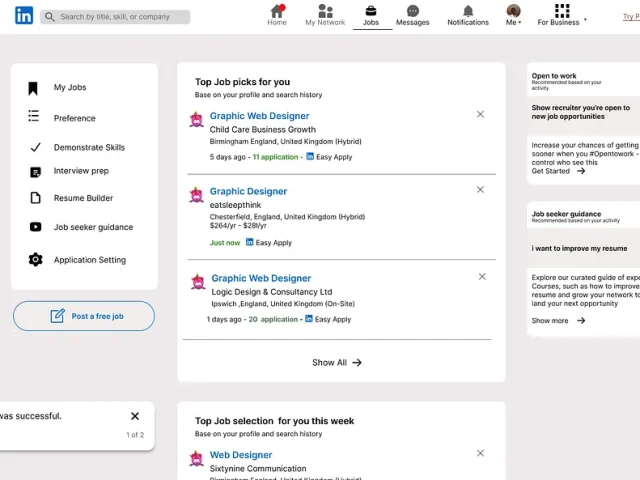This screenshot has height=480, width=640.
Task: Click Easy Apply icon on Child Care job
Action: (x=310, y=156)
